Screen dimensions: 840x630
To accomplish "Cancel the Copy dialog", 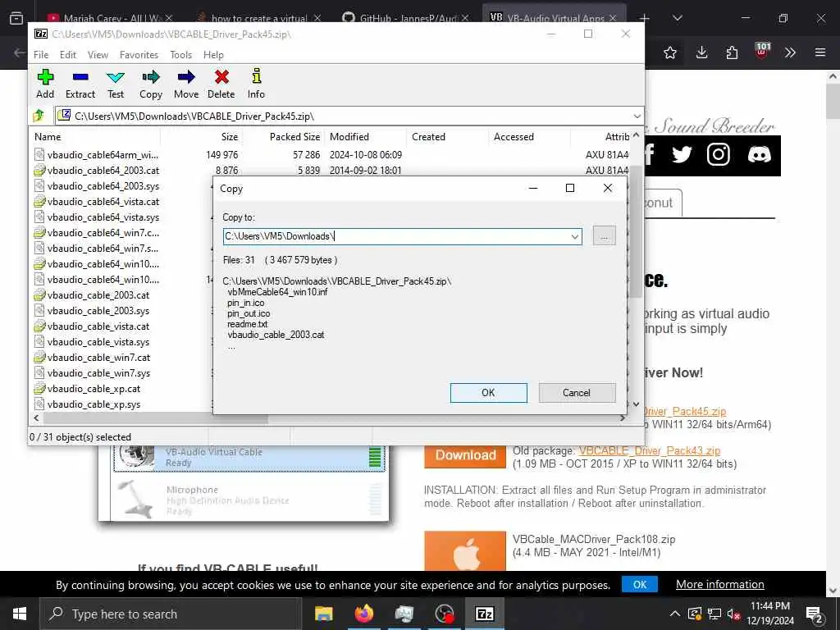I will click(x=577, y=393).
